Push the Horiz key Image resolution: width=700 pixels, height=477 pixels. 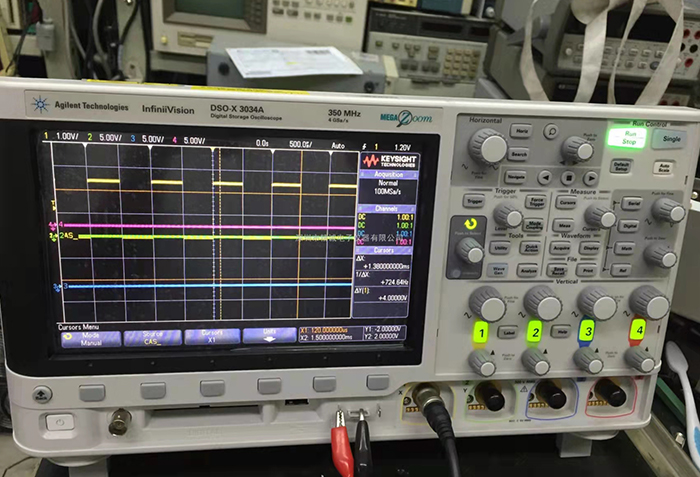coord(521,130)
